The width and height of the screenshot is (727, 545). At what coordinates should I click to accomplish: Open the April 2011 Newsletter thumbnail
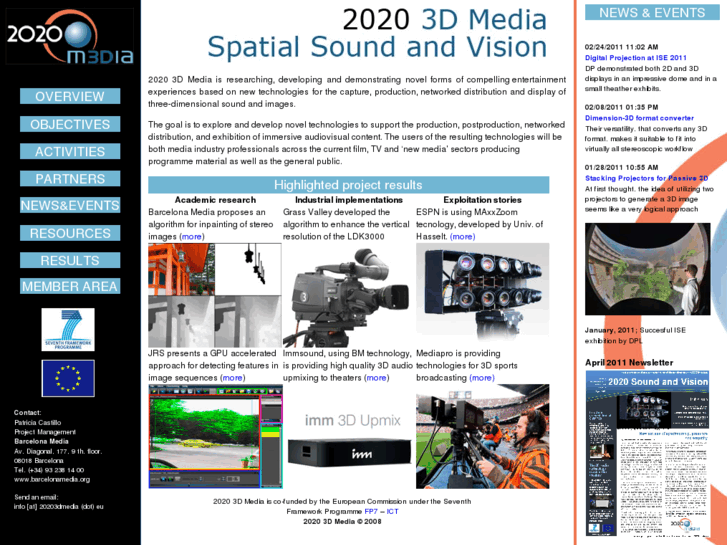coord(647,454)
